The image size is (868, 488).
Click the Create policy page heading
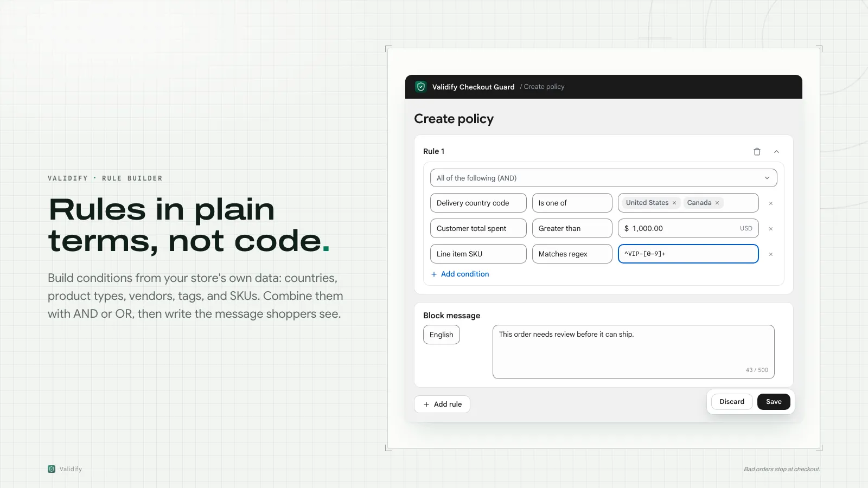[x=454, y=119]
